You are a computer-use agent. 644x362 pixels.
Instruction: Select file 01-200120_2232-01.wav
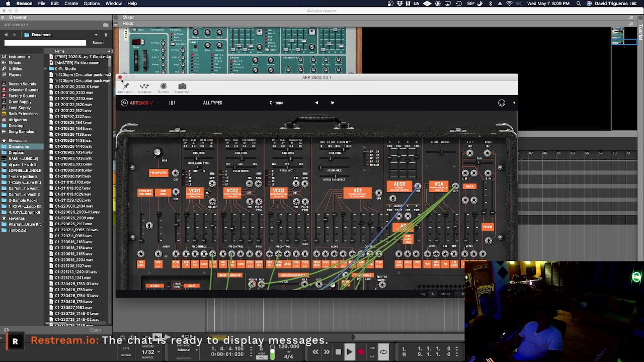[x=77, y=87]
